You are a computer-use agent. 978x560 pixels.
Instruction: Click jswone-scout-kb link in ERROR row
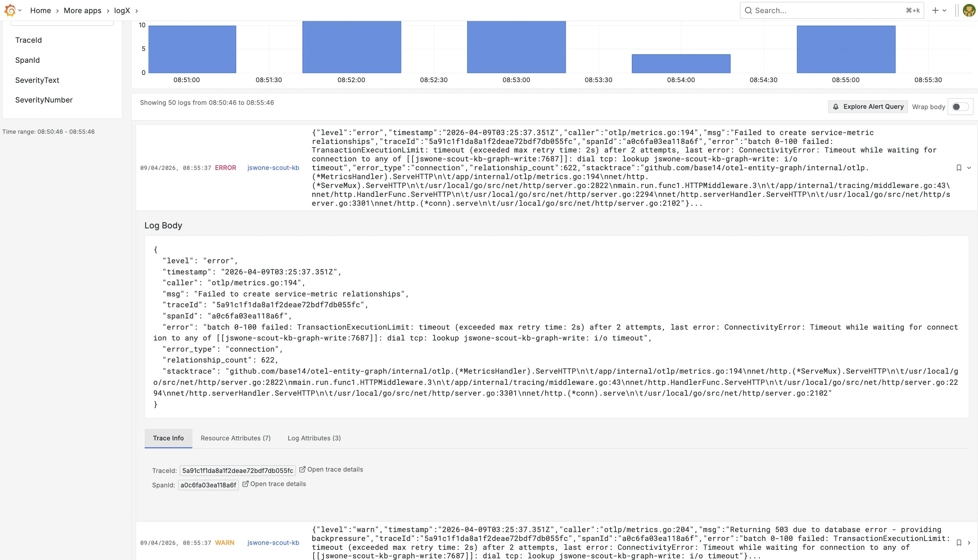tap(273, 168)
